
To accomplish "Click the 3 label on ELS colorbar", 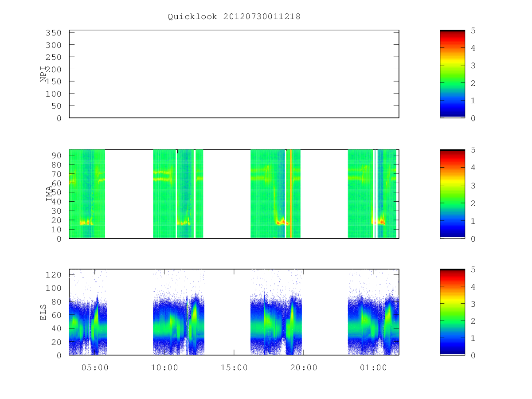I will pyautogui.click(x=473, y=304).
